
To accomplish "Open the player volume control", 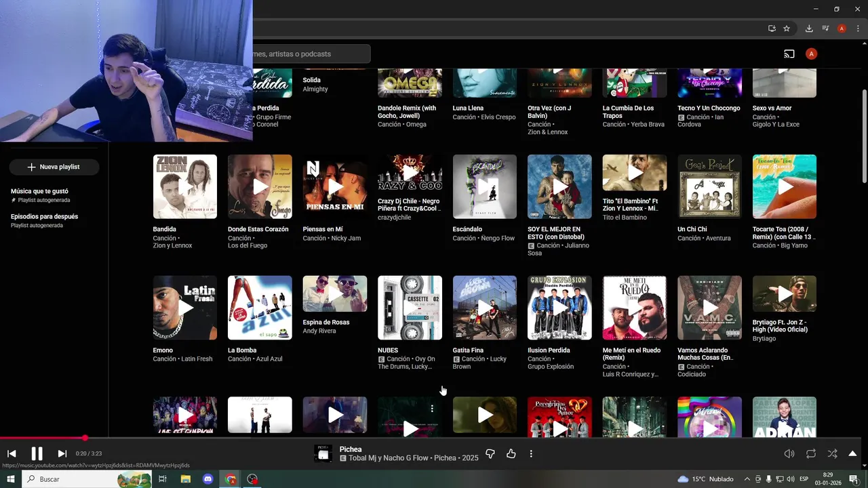I will (x=789, y=453).
